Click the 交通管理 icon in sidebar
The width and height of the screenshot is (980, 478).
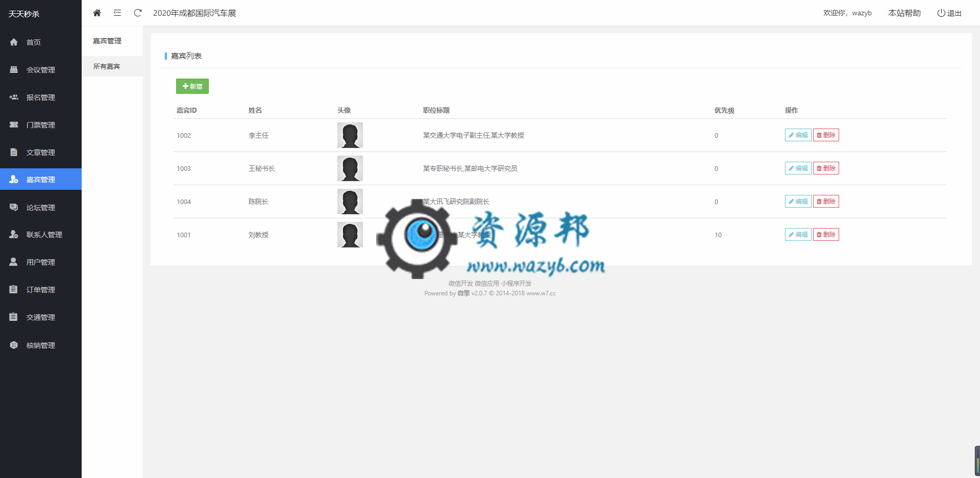coord(14,317)
